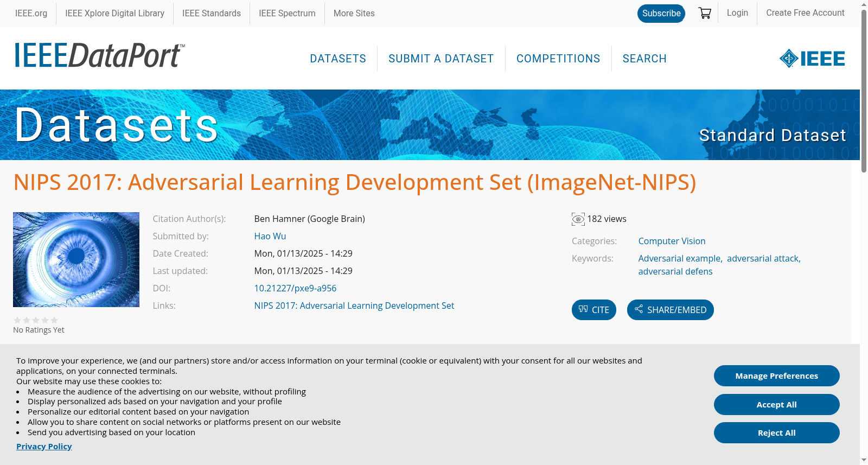Click the Adversarial example keyword

point(680,259)
